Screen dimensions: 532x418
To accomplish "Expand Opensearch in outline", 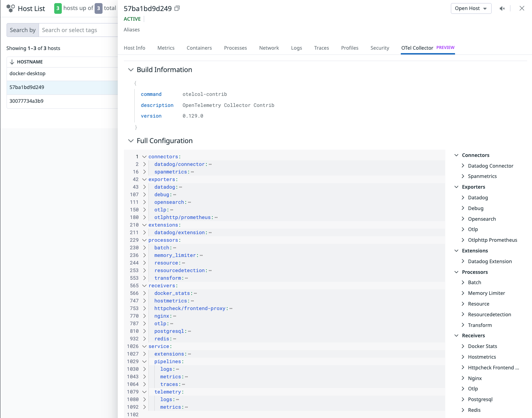I will 463,219.
